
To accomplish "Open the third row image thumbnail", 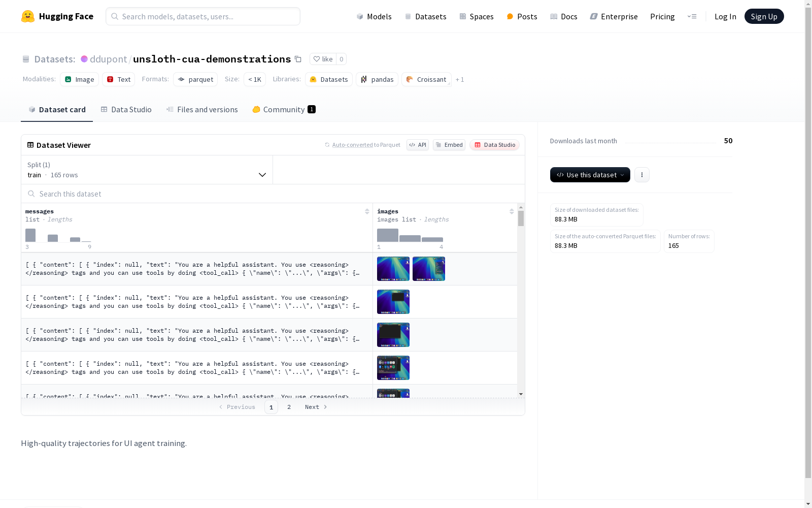I will (x=393, y=335).
